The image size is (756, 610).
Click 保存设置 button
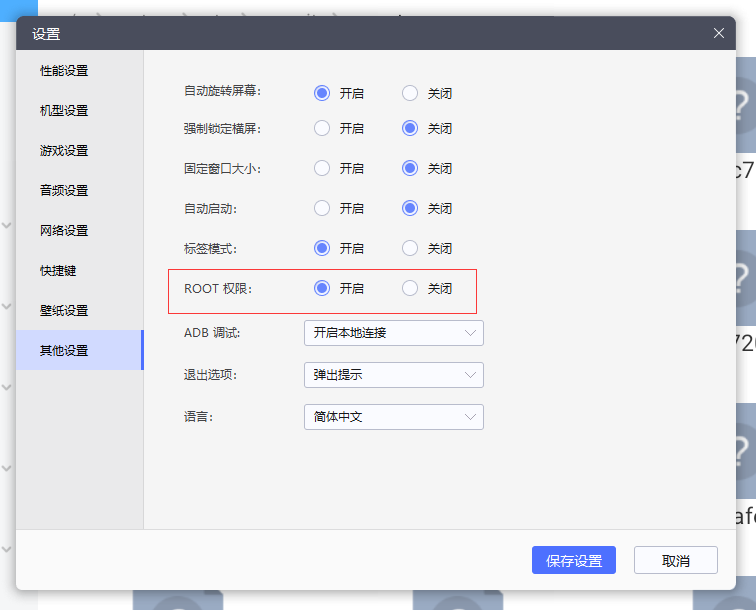(x=574, y=560)
